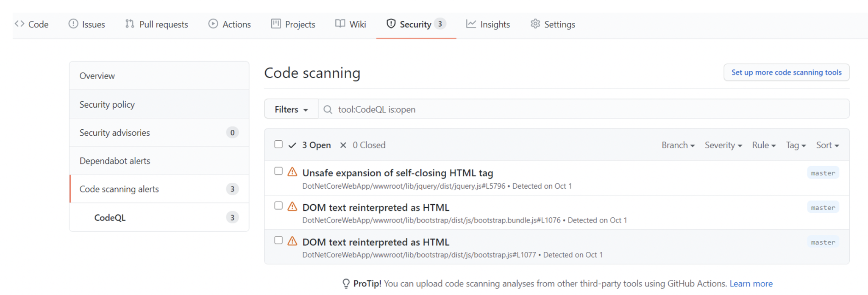This screenshot has width=868, height=295.
Task: Open the Learn more link
Action: coord(751,284)
